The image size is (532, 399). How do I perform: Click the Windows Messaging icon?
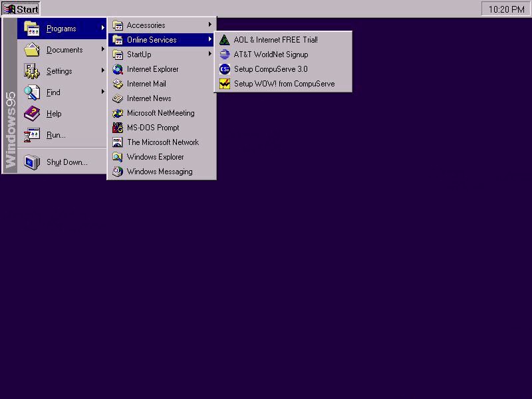click(x=118, y=172)
